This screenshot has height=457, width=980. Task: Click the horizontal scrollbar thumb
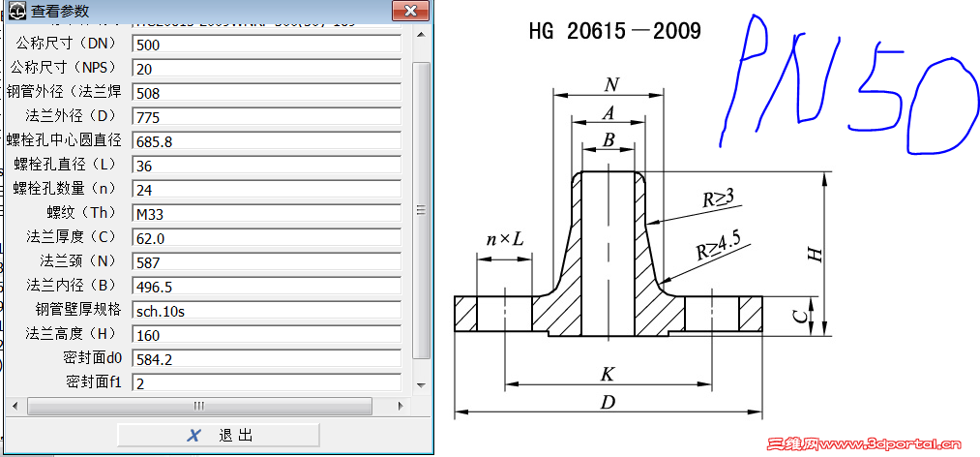[199, 406]
